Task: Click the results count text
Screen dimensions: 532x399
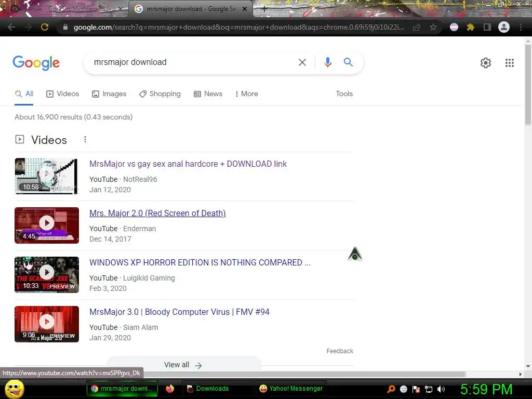Action: click(x=73, y=117)
